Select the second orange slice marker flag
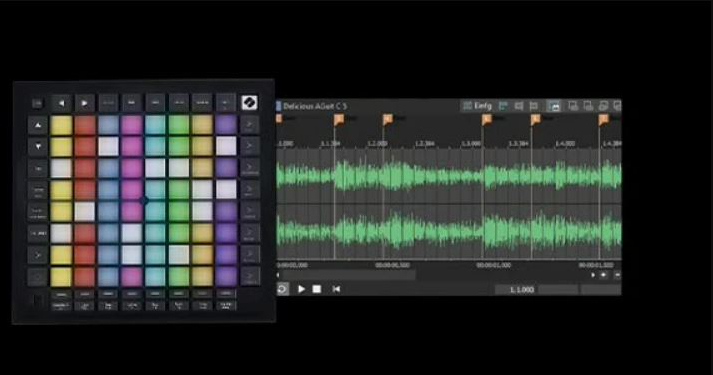The height and width of the screenshot is (375, 713). (338, 120)
